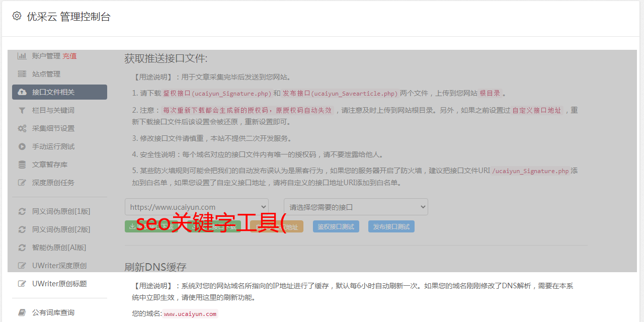Click the green 发布接口下载 button
Screen dimensions: 644x322
pyautogui.click(x=214, y=226)
